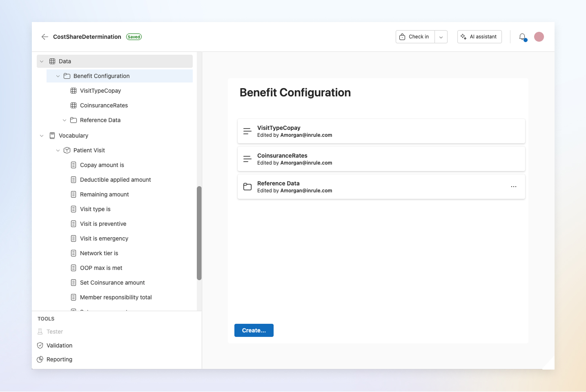Click the Vocabulary notebook icon

52,135
